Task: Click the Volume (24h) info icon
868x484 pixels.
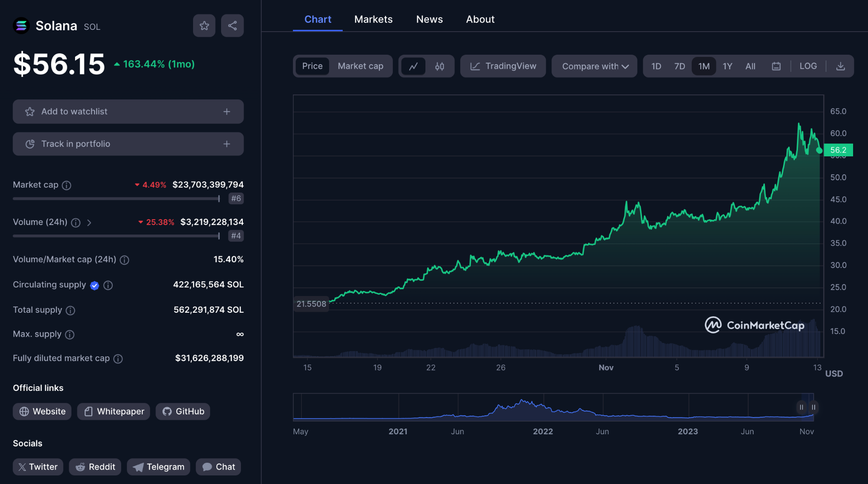Action: coord(76,222)
